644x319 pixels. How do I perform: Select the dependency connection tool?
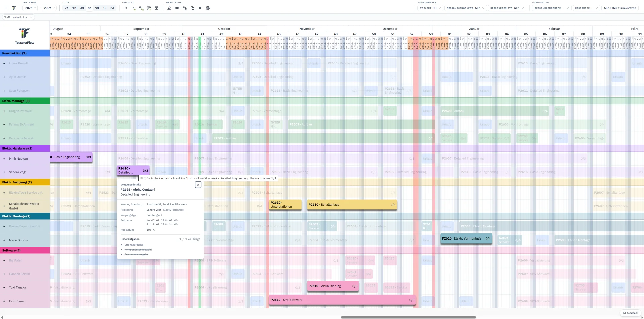click(185, 8)
